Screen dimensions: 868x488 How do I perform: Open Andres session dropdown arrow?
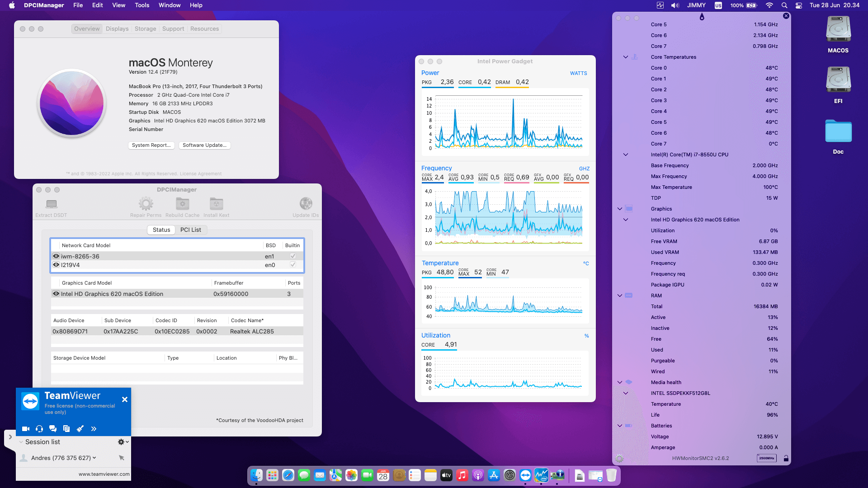click(x=94, y=458)
